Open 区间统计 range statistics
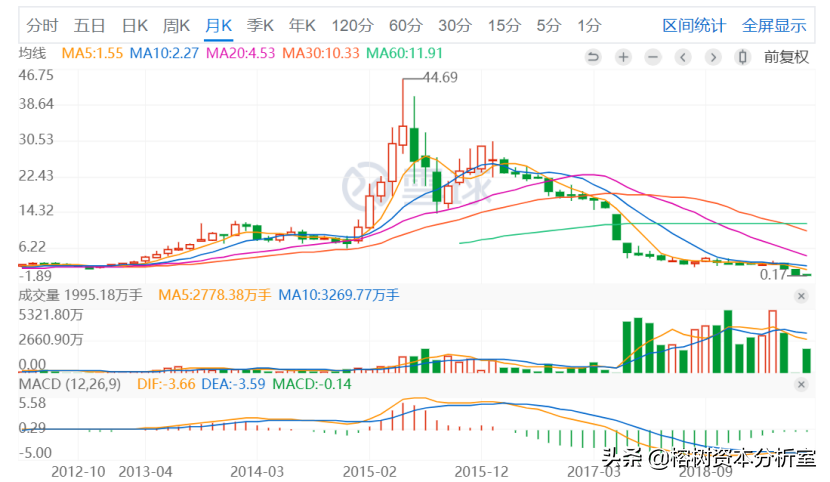This screenshot has height=482, width=830. click(694, 25)
